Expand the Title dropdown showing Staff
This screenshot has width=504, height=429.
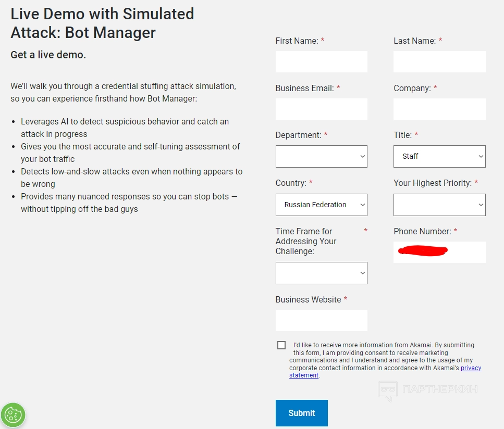pos(439,156)
